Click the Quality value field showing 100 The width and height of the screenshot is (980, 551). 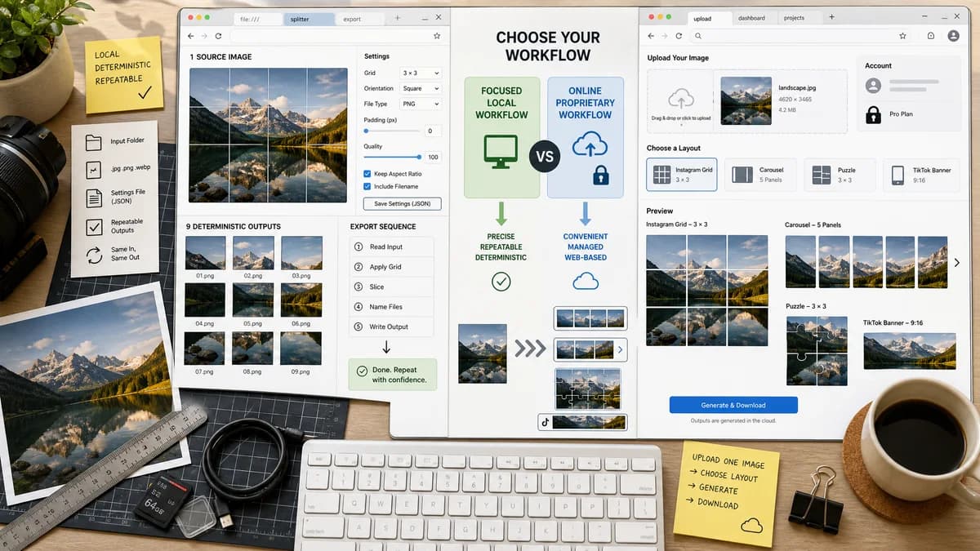[433, 157]
